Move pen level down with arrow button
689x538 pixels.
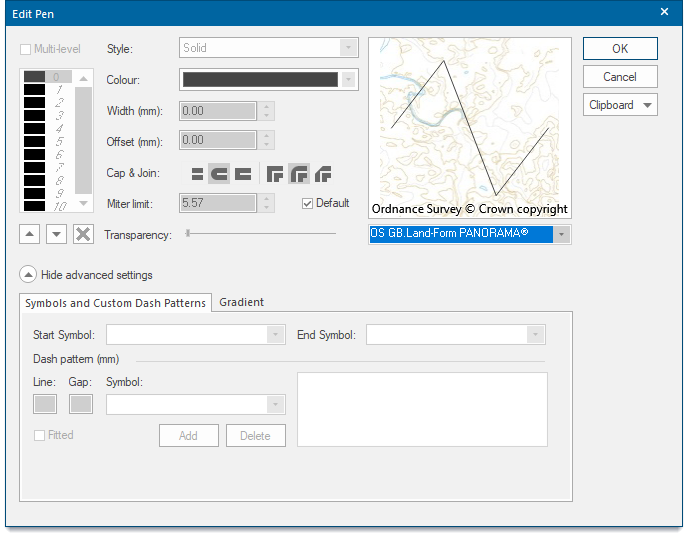pyautogui.click(x=56, y=234)
